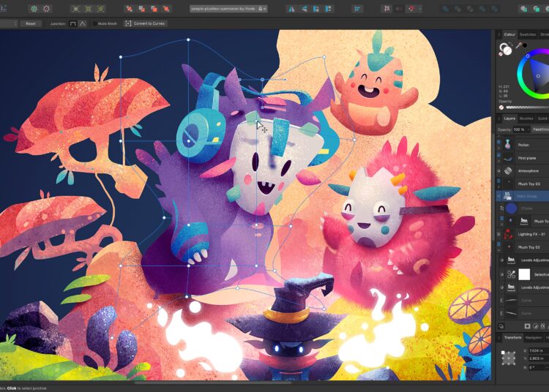Click the colour opacity slider
The image size is (549, 392).
point(527,108)
